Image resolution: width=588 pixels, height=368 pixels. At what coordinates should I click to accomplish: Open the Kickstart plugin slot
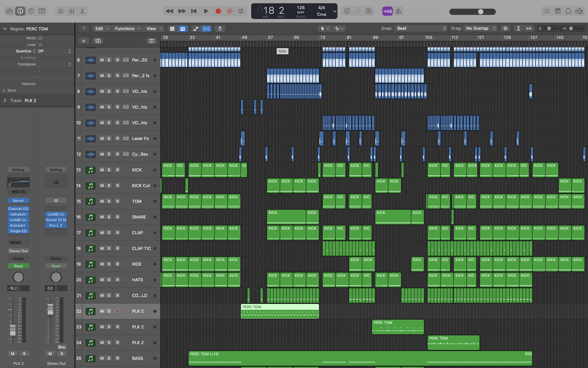click(x=18, y=226)
